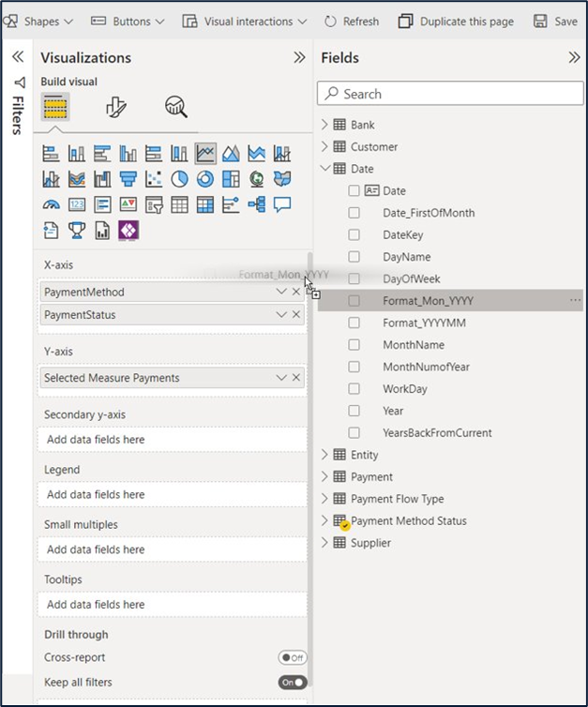Screen dimensions: 588x707
Task: Expand the Bank table
Action: pos(324,125)
